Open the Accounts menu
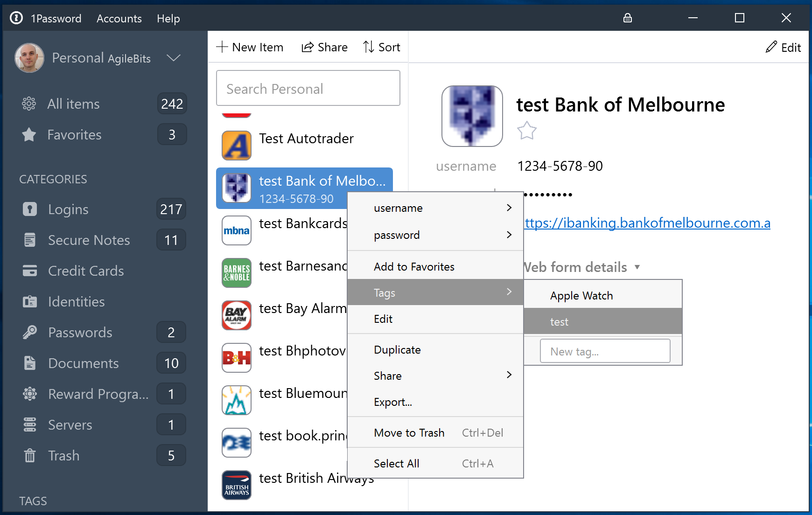Image resolution: width=812 pixels, height=515 pixels. pos(119,19)
